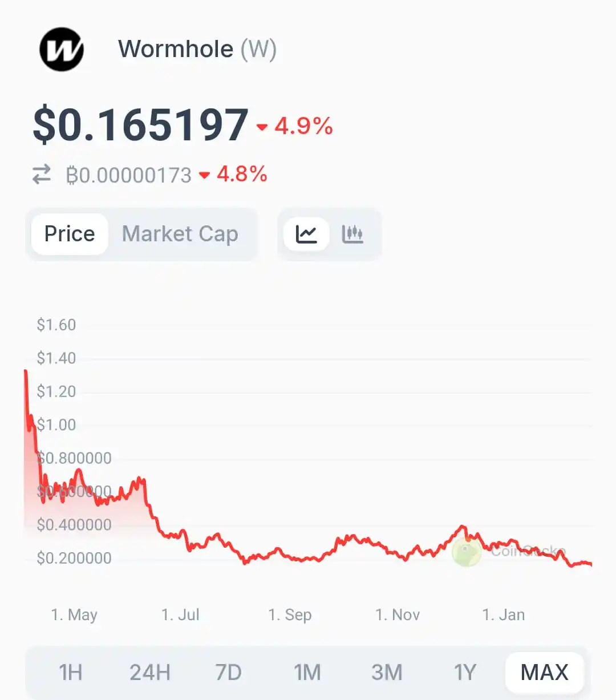Click the Wormhole logo icon
The image size is (616, 700).
(x=62, y=49)
